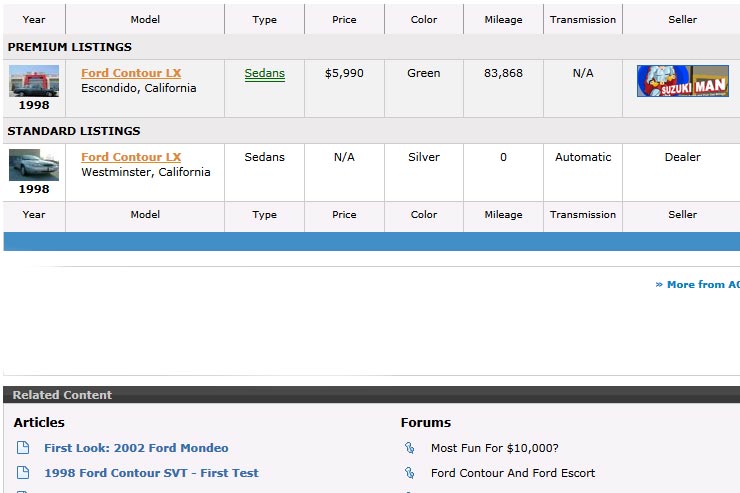The image size is (740, 493).
Task: Click Year in the bottom header row
Action: [x=34, y=214]
